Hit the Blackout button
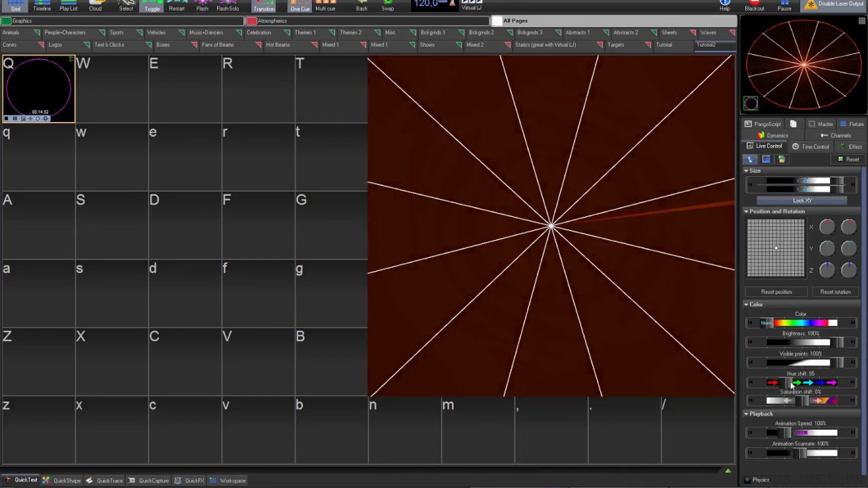This screenshot has height=488, width=868. coord(754,6)
